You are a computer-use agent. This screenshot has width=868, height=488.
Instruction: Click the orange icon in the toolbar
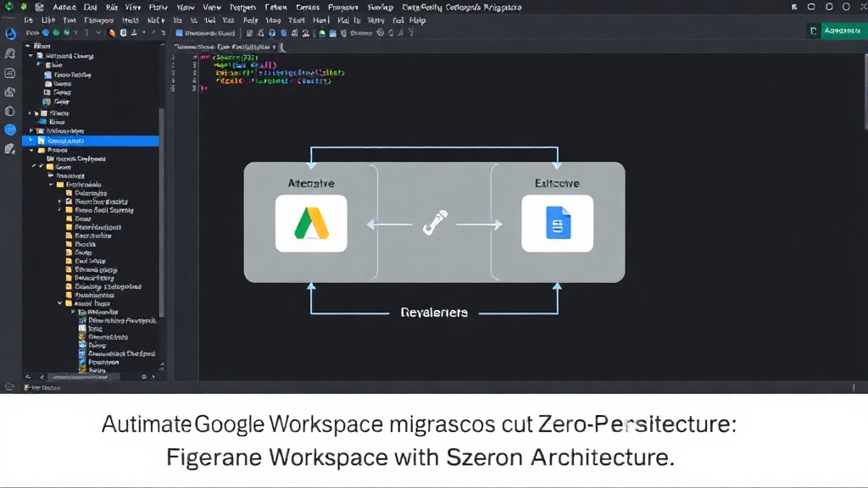point(113,33)
